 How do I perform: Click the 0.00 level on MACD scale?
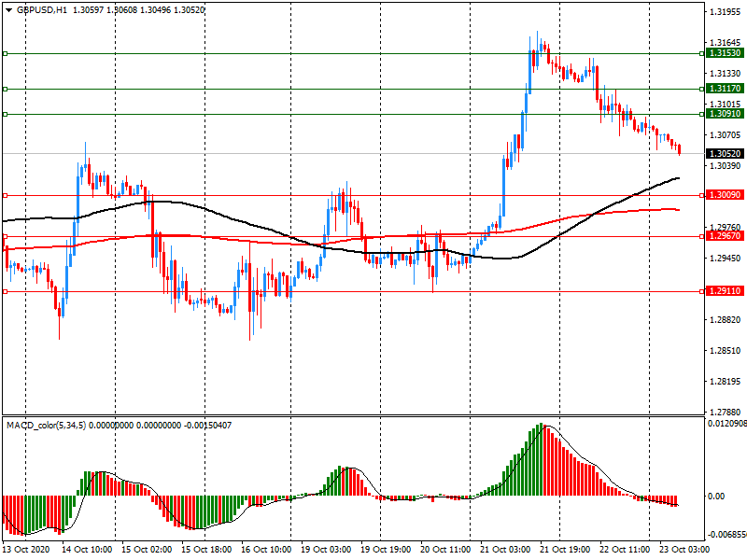(x=717, y=497)
